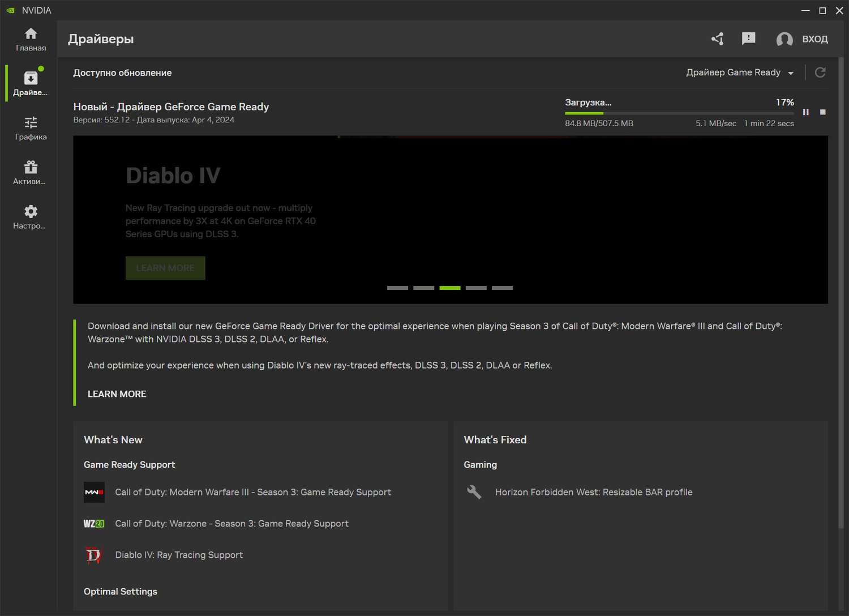Select the last banner carousel indicator
This screenshot has width=849, height=616.
pos(502,288)
